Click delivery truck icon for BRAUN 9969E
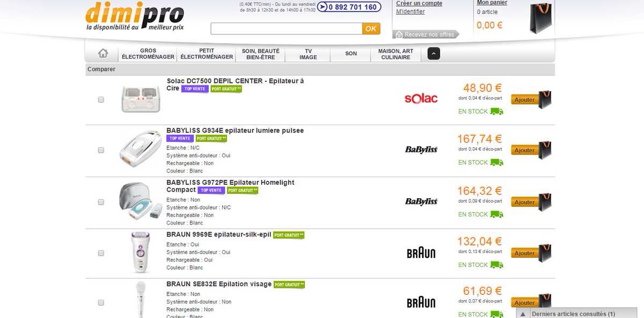Screen dimensions: 644x318 [x=497, y=265]
